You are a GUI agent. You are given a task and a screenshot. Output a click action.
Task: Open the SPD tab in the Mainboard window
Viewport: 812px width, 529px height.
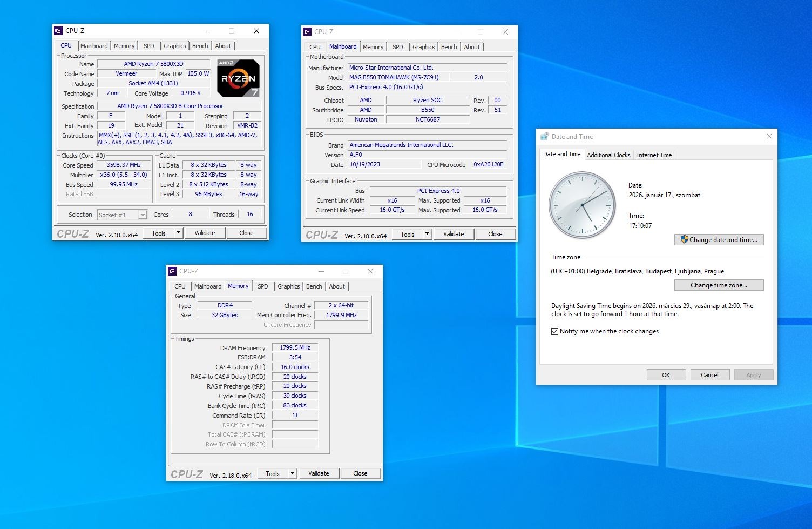click(398, 47)
